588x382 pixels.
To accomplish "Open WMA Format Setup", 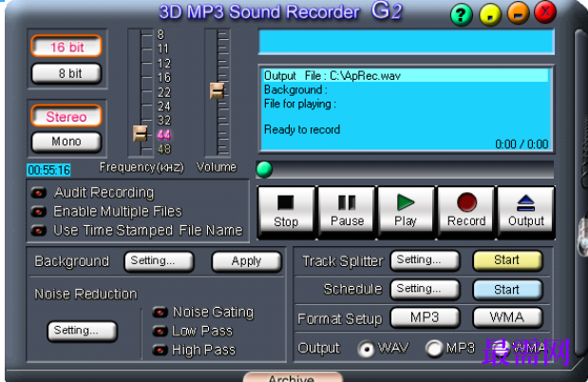I will tap(508, 317).
